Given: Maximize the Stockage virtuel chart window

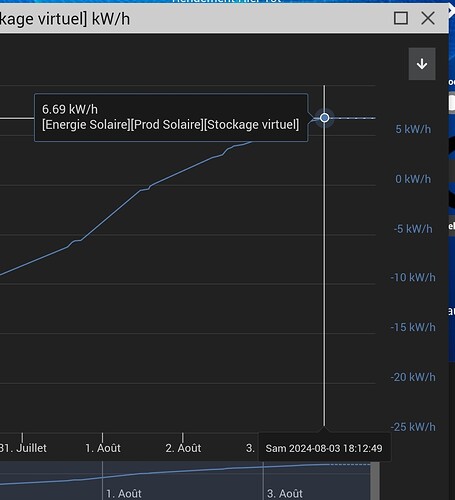Looking at the screenshot, I should pyautogui.click(x=401, y=18).
